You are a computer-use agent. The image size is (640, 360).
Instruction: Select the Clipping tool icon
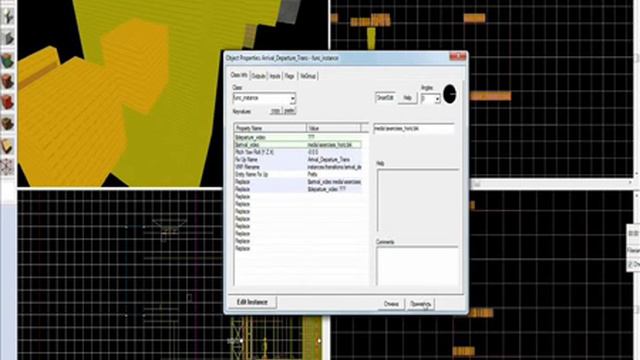(8, 145)
